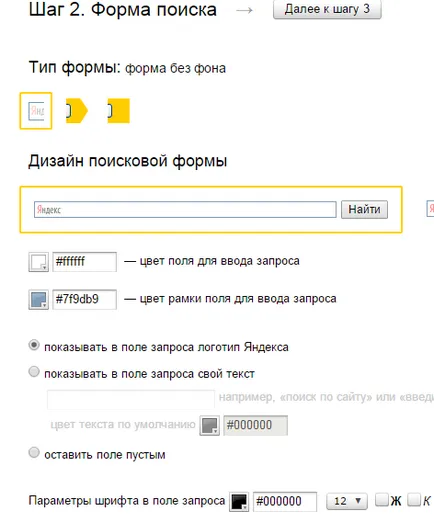434x523 pixels.
Task: Choose the yellow arrow form type
Action: click(77, 111)
